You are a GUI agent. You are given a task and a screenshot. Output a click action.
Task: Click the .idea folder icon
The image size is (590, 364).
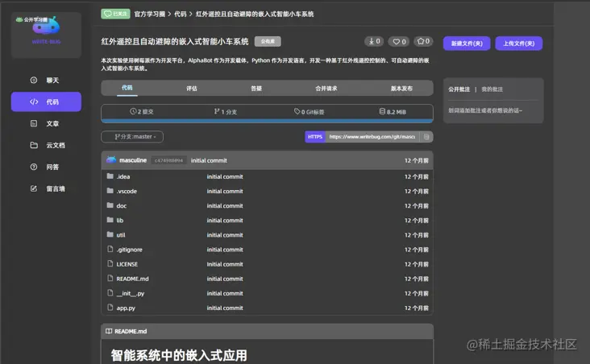[x=110, y=176]
